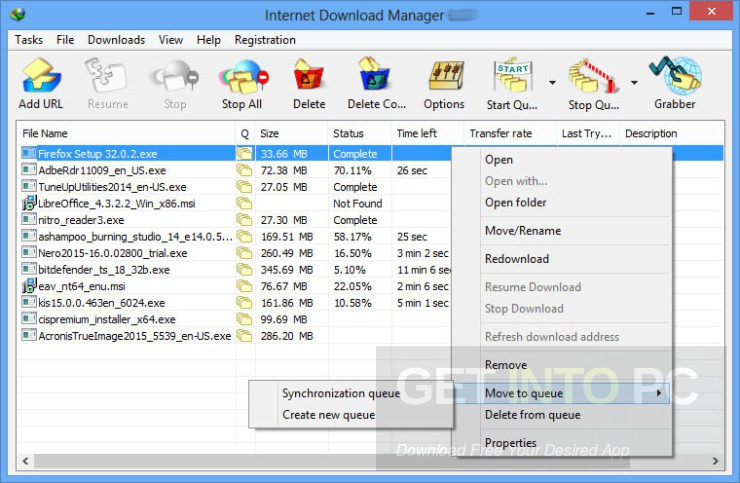Click the Add URL toolbar icon
The height and width of the screenshot is (483, 740).
tap(41, 76)
